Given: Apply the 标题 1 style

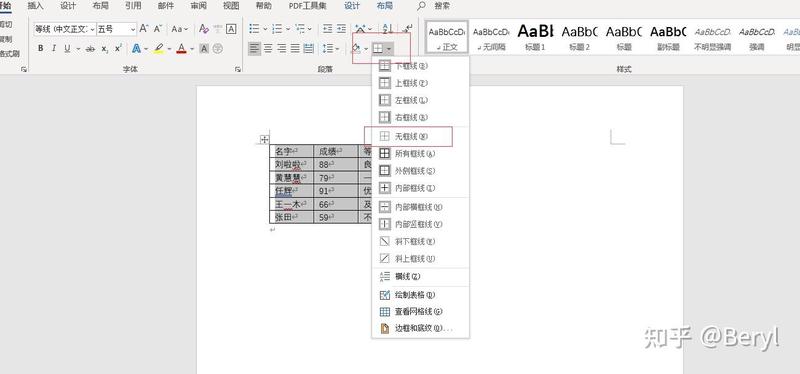Looking at the screenshot, I should click(x=535, y=37).
